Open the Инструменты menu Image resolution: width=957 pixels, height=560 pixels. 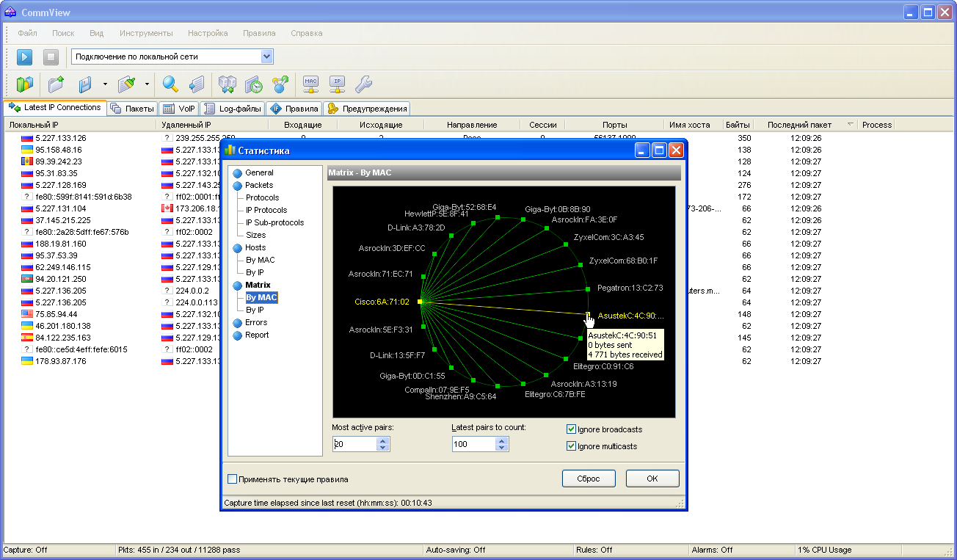(146, 33)
